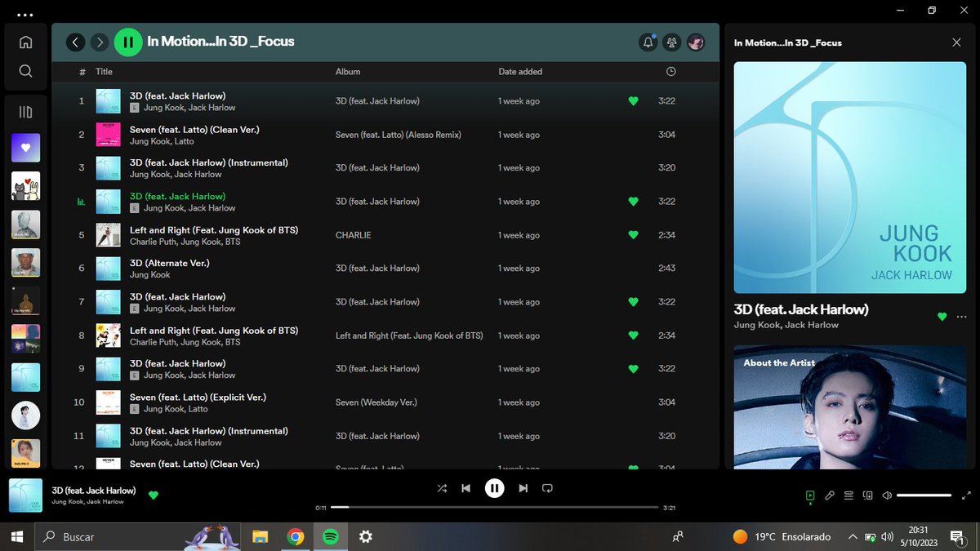Open the Friend Activity icon

672,42
